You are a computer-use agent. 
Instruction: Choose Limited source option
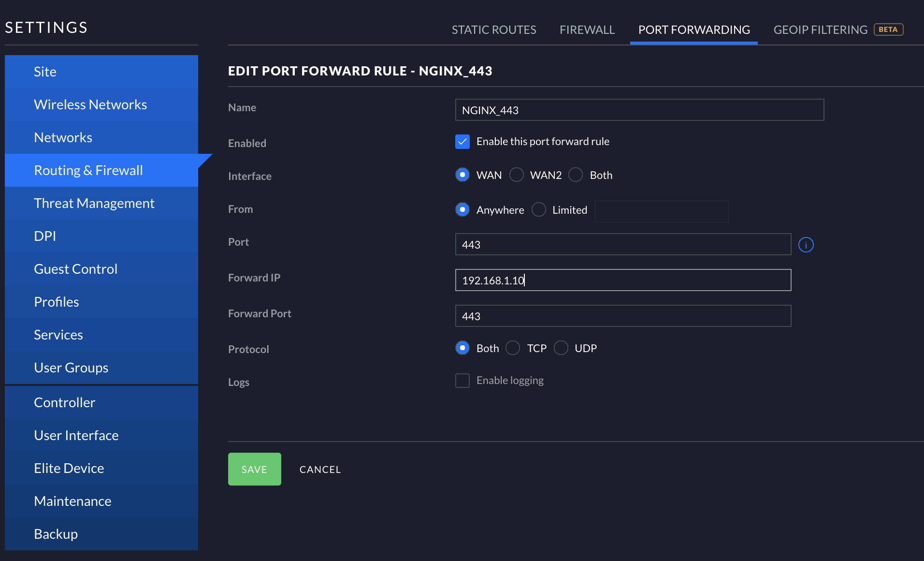[x=539, y=210]
